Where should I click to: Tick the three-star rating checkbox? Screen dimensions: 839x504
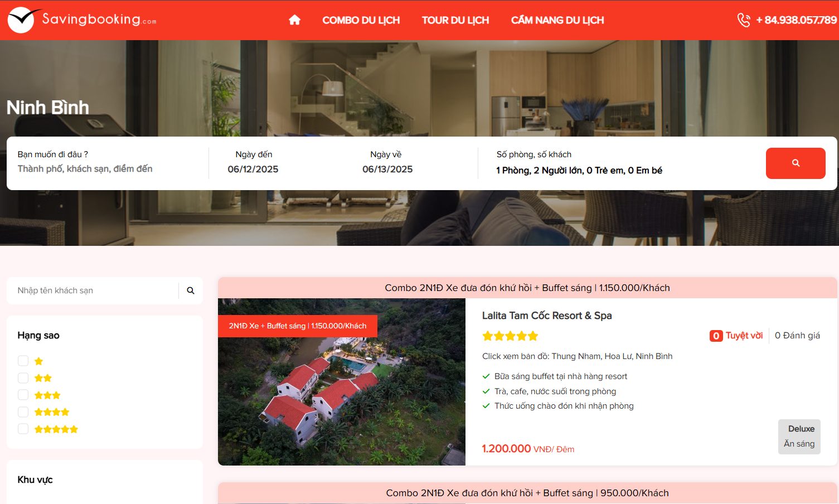(23, 395)
